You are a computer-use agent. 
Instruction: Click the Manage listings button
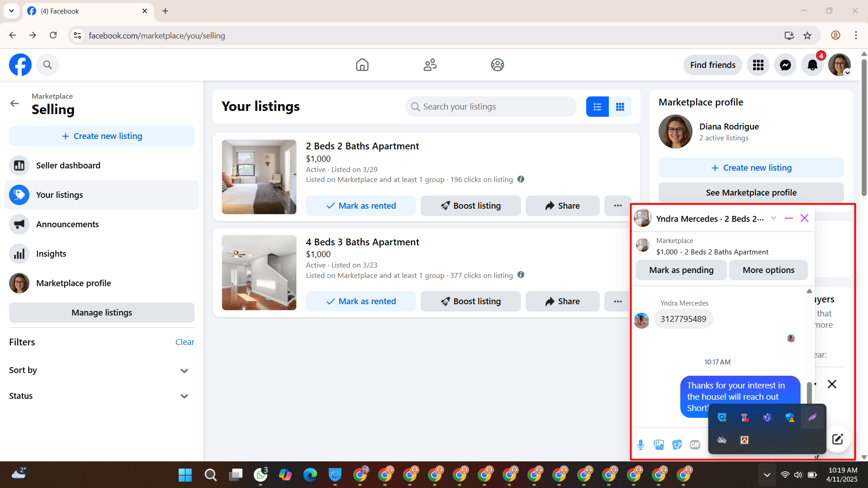102,313
